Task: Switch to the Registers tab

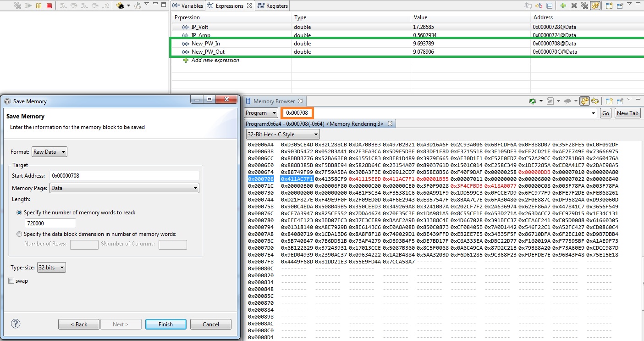Action: point(272,6)
